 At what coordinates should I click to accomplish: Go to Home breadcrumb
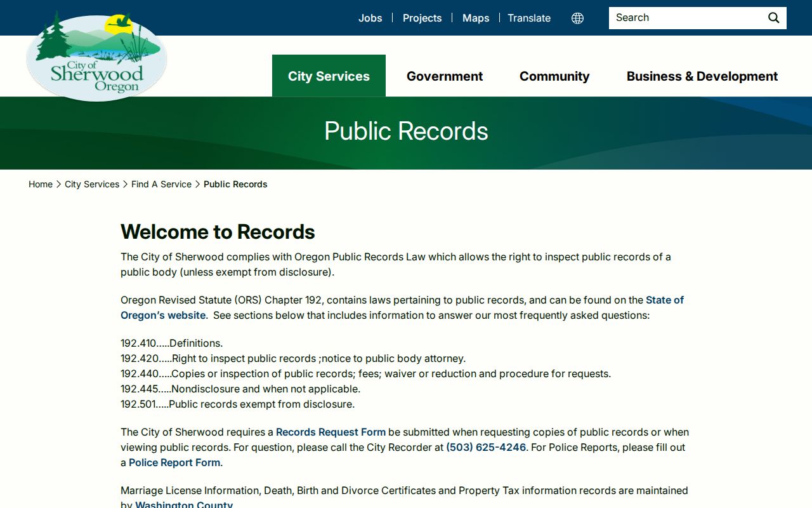pyautogui.click(x=41, y=184)
